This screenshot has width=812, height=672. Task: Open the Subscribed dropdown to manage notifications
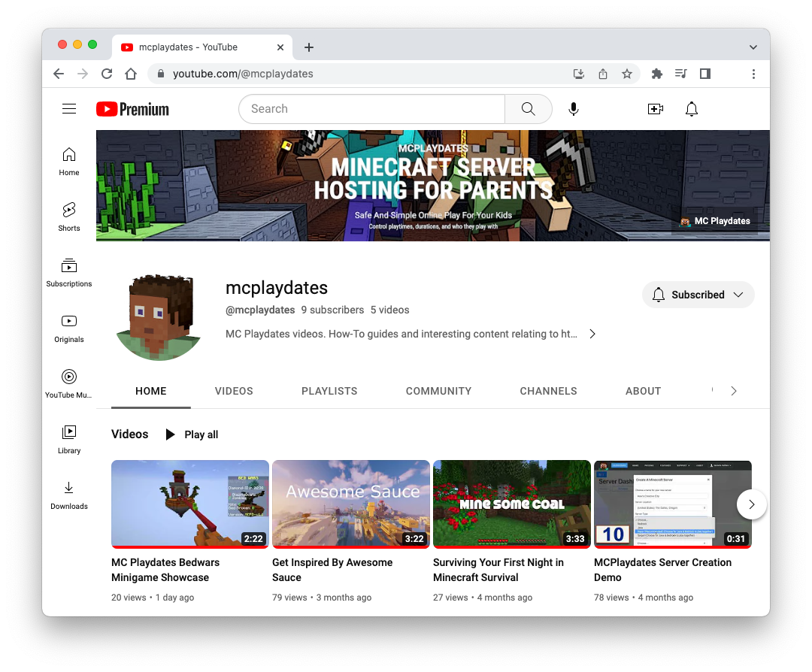698,295
